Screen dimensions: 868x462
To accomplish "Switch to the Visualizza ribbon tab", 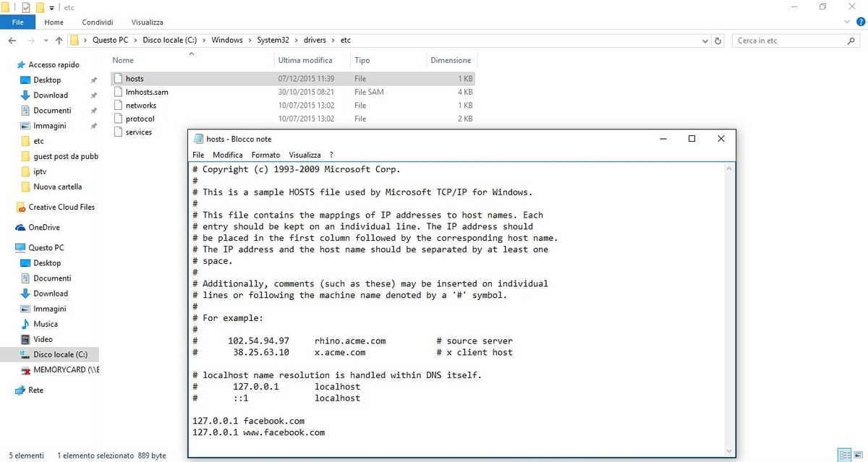I will click(x=148, y=22).
